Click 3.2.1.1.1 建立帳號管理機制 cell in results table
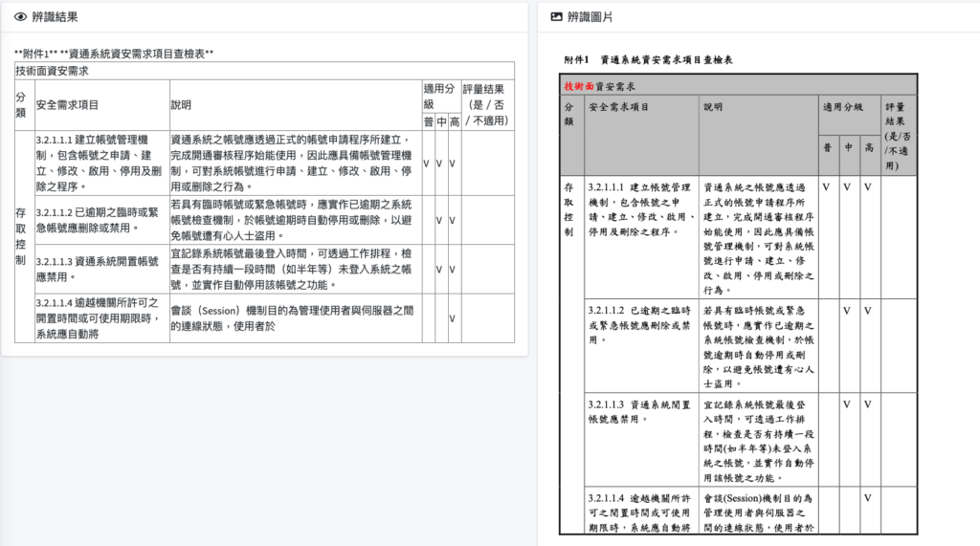Viewport: 980px width, 546px height. (x=101, y=164)
